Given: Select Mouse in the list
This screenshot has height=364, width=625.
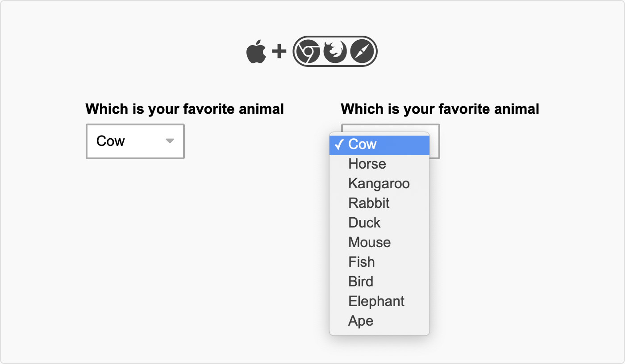Looking at the screenshot, I should click(x=379, y=242).
